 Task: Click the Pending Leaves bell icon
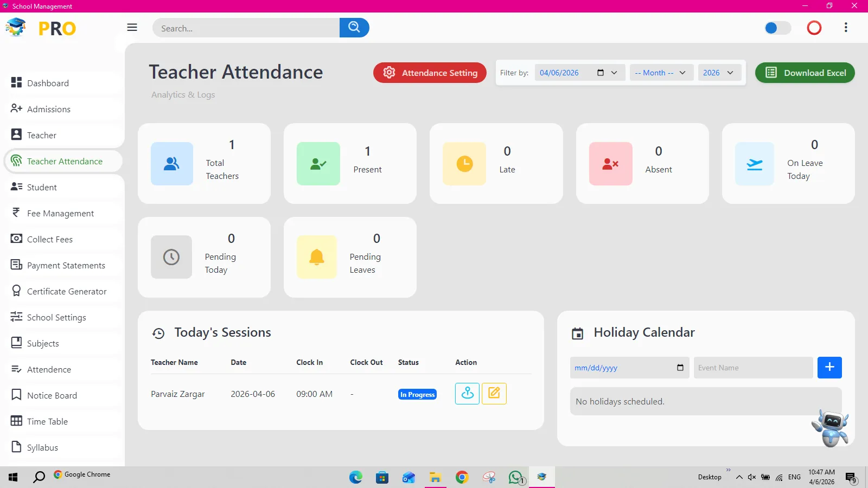[x=317, y=257]
